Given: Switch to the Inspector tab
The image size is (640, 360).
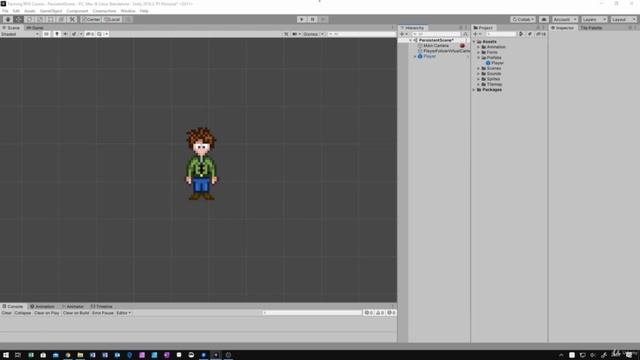Looking at the screenshot, I should coord(562,28).
